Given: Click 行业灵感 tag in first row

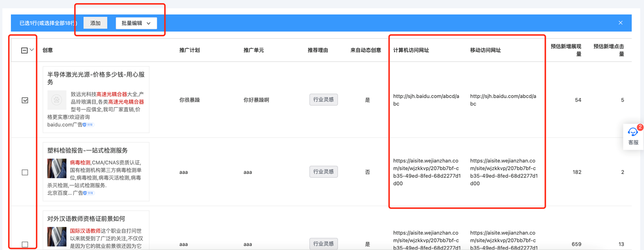Looking at the screenshot, I should pyautogui.click(x=323, y=100).
